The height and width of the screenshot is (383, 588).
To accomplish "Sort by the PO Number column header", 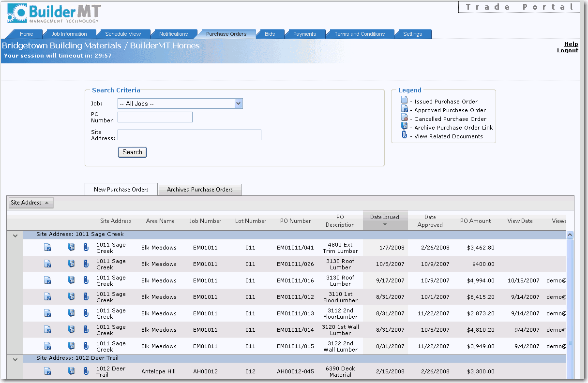I will (x=295, y=221).
